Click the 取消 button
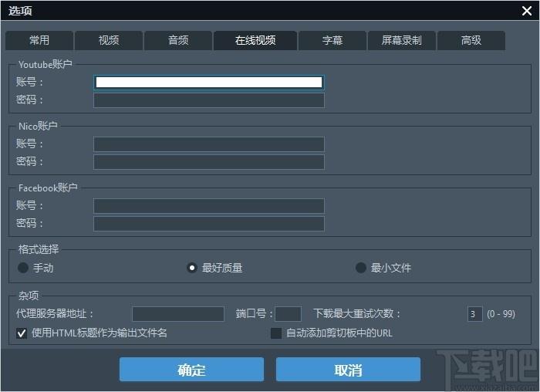This screenshot has width=540, height=392. (x=348, y=370)
